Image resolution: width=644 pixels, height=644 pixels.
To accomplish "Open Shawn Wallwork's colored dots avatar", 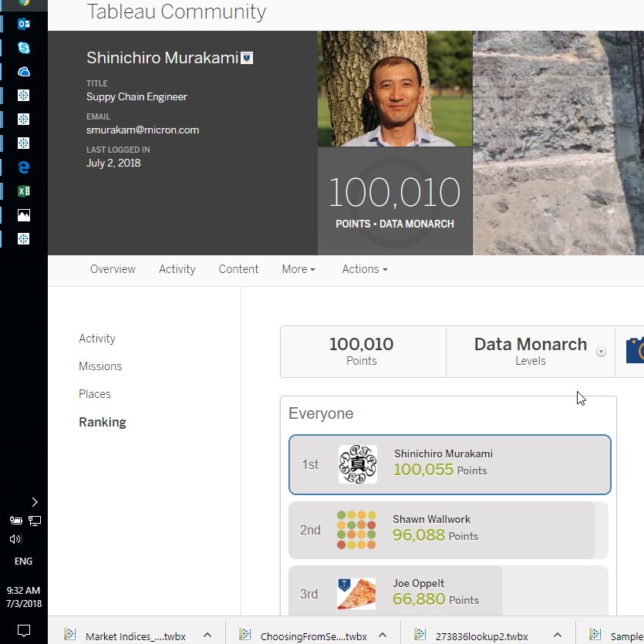I will (x=356, y=530).
